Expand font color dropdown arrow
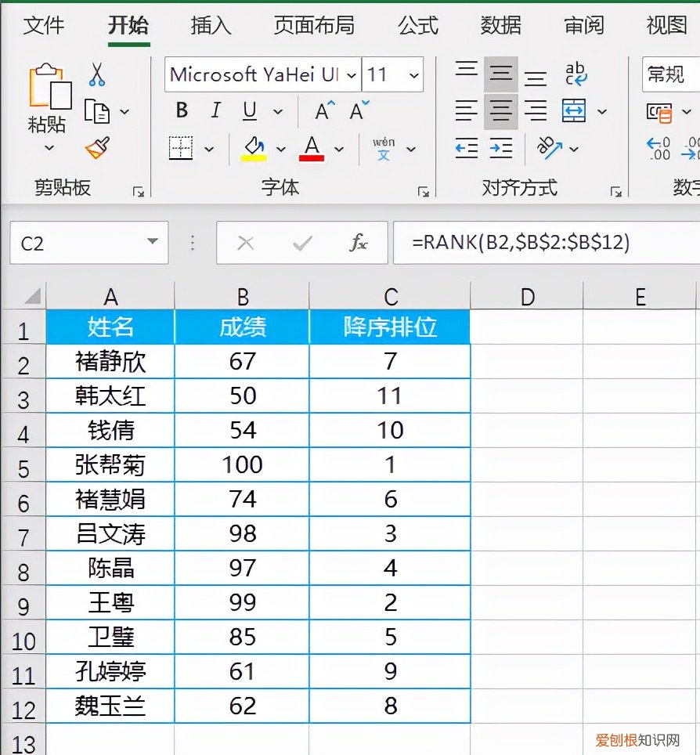700x755 pixels. (x=339, y=150)
